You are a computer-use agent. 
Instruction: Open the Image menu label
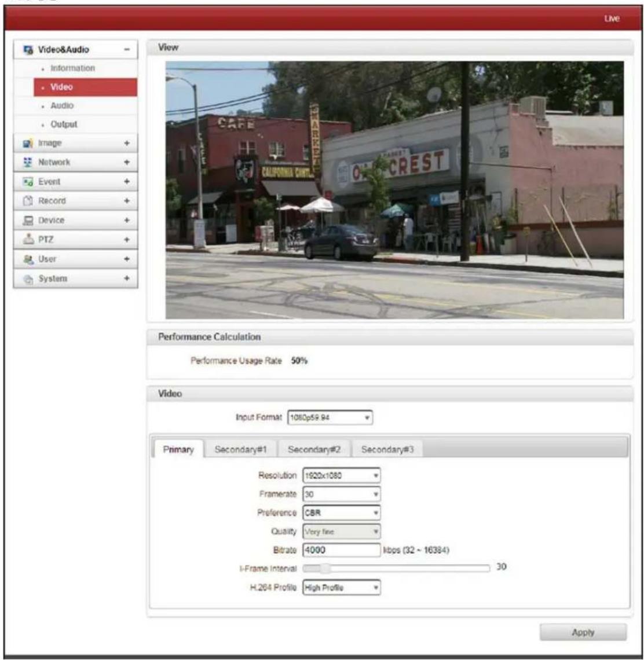coord(50,144)
